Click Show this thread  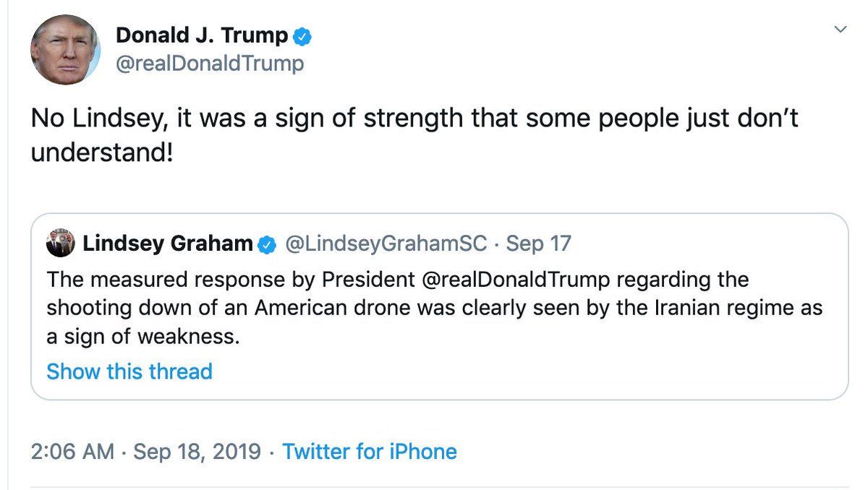click(129, 371)
